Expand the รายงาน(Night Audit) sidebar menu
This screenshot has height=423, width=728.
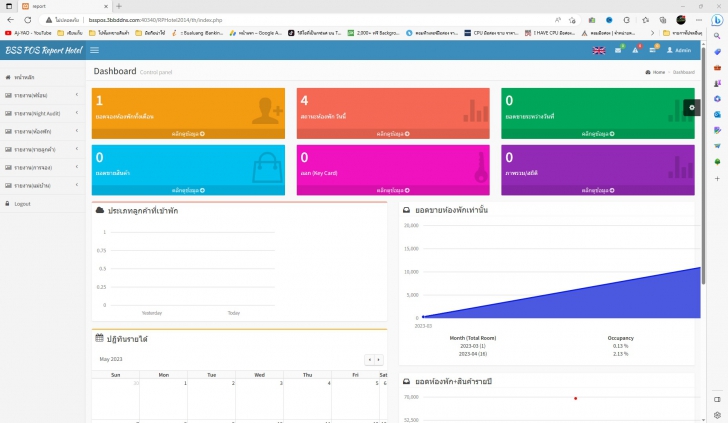click(38, 113)
